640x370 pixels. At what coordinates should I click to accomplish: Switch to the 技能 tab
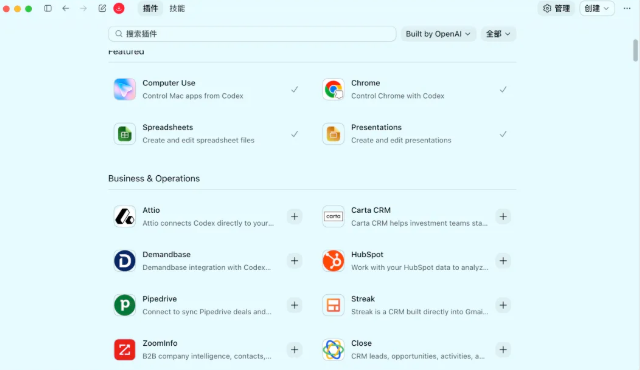pyautogui.click(x=177, y=8)
